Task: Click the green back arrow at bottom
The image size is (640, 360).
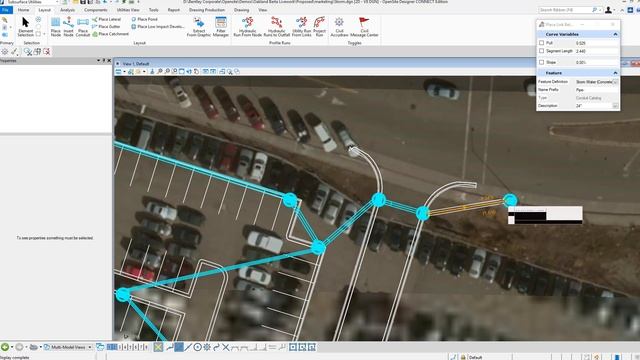Action: pos(5,347)
